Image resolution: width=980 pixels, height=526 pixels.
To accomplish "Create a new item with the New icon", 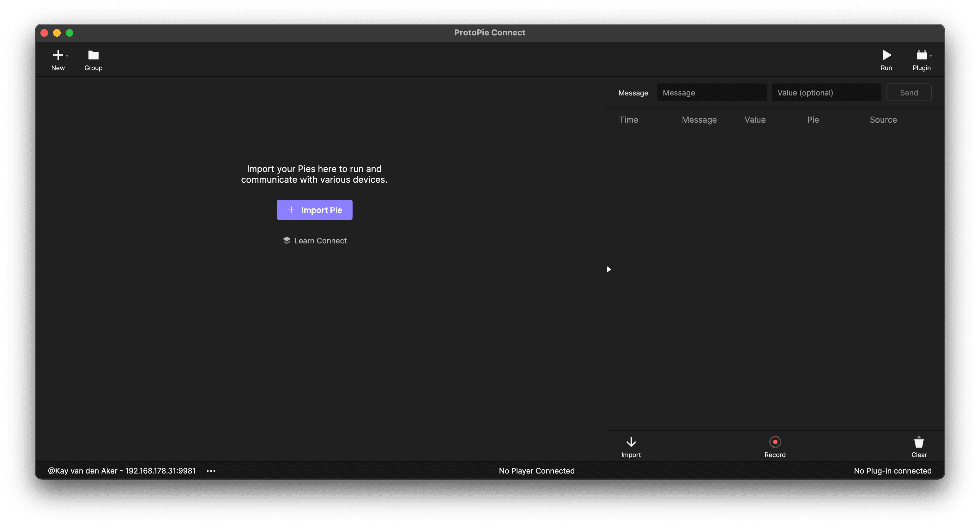I will coord(58,55).
